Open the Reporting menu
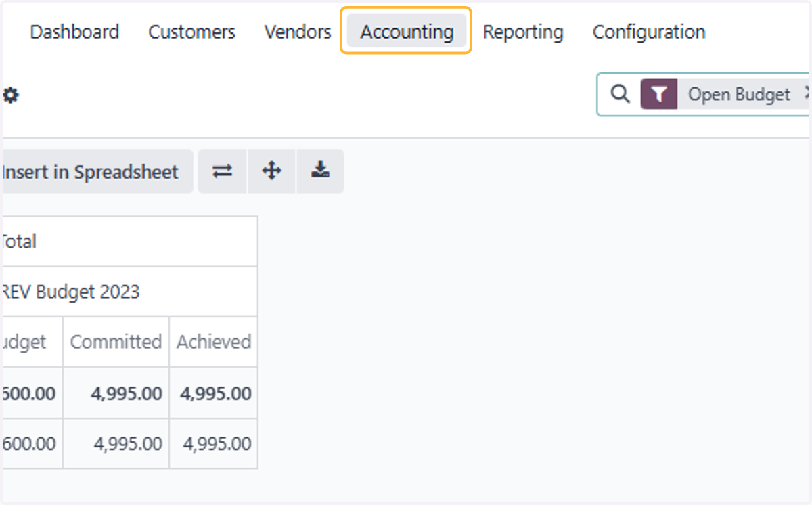This screenshot has height=505, width=812. [523, 32]
